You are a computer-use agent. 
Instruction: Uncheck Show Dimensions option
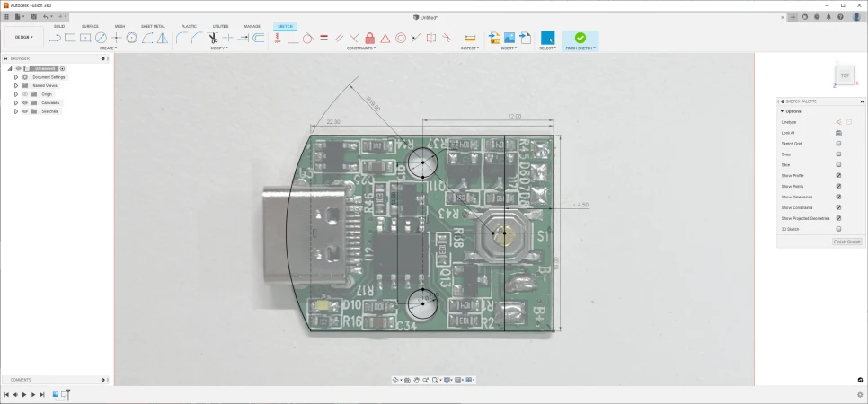click(838, 197)
